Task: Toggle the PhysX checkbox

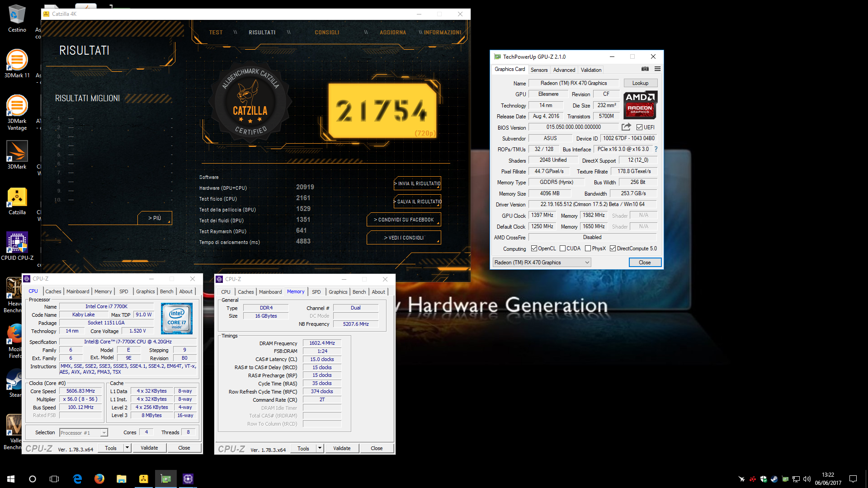Action: pyautogui.click(x=588, y=249)
